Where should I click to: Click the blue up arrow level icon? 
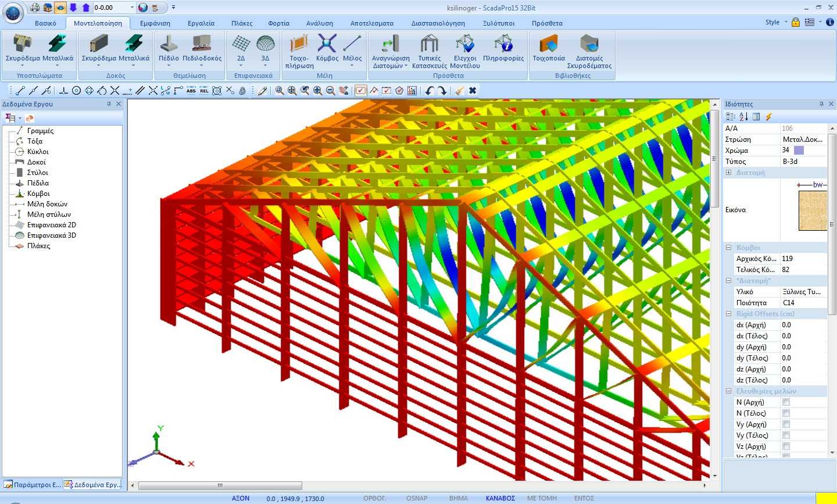tap(86, 8)
